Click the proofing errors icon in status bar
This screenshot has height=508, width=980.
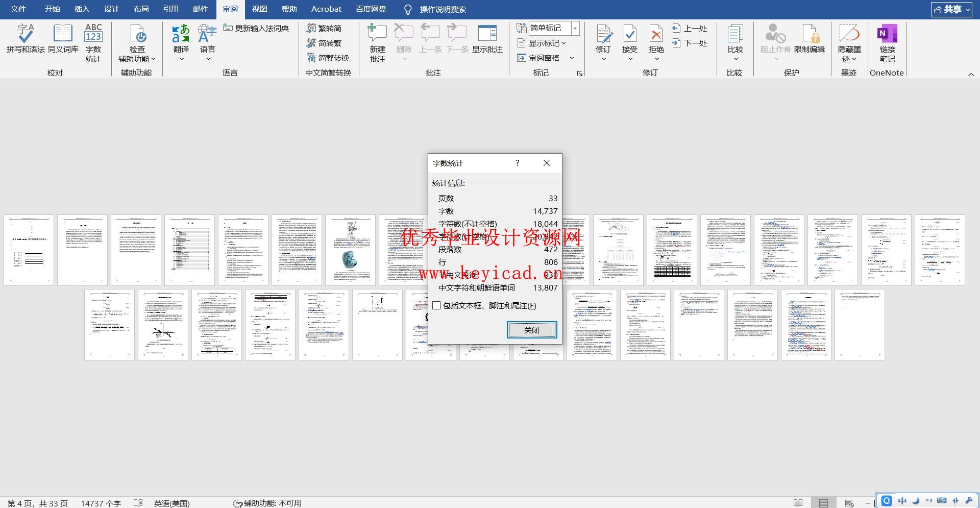[x=138, y=503]
